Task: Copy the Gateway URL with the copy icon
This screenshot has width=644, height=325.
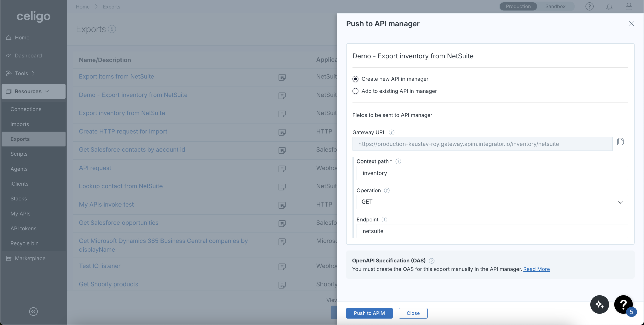Action: coord(620,142)
